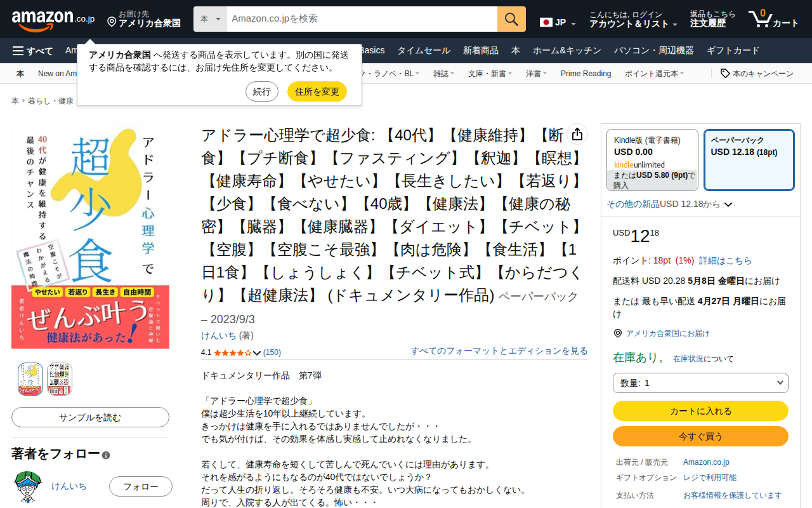Click the author けんいち avatar image
The image size is (812, 508).
(27, 486)
